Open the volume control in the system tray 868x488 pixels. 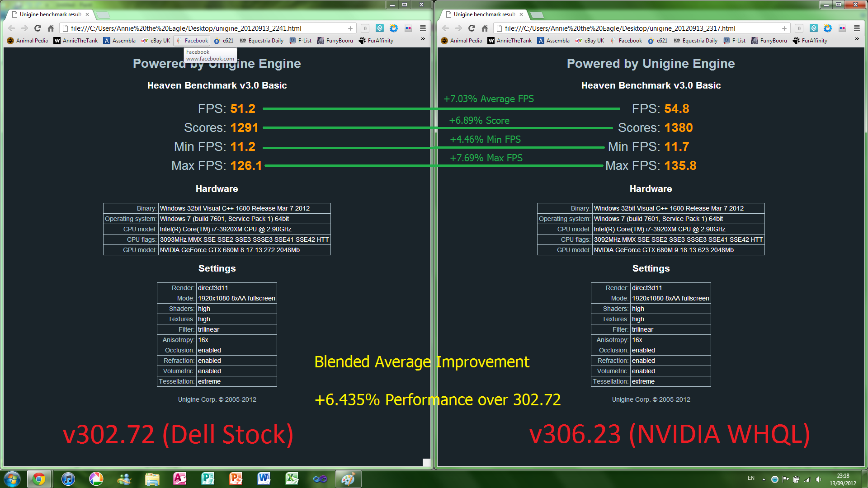[x=818, y=479]
